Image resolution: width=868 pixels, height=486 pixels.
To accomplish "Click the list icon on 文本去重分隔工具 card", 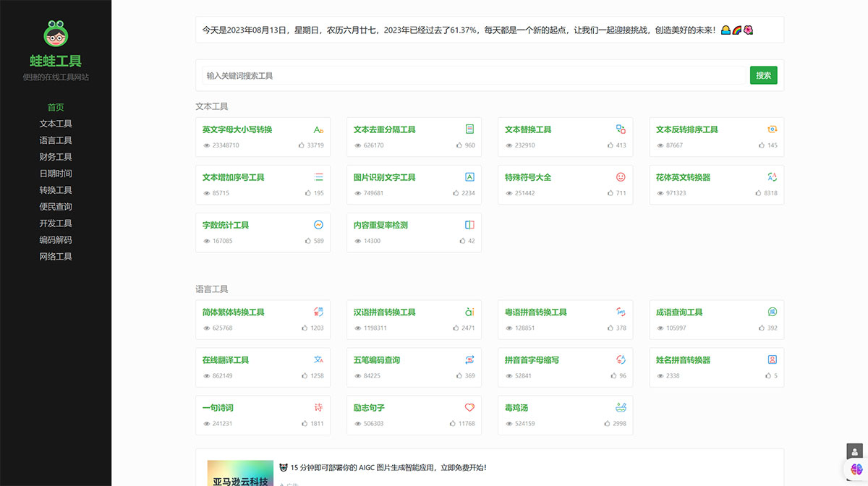I will point(469,129).
